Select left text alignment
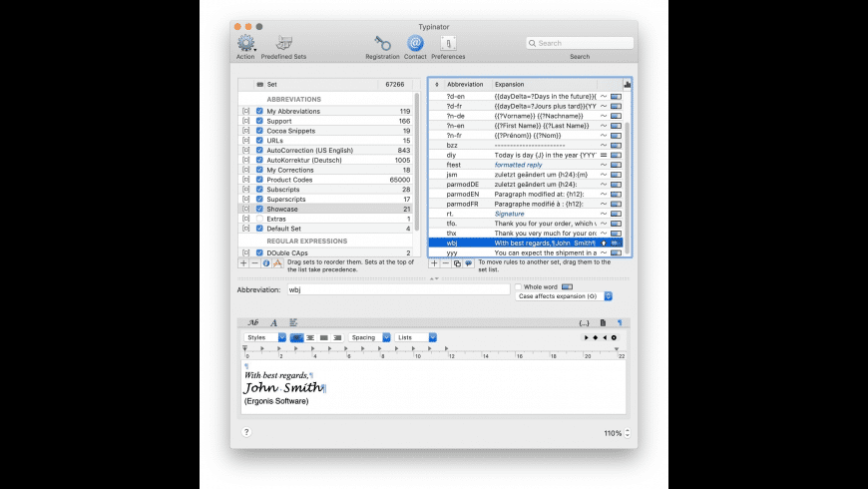Screen dimensions: 868x489 pyautogui.click(x=296, y=338)
